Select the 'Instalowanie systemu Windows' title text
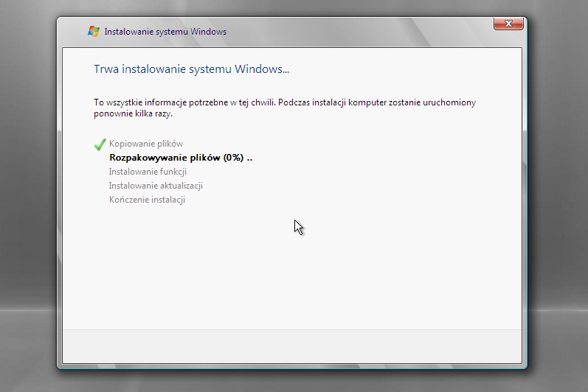Screen dimensions: 588x392 [165, 32]
